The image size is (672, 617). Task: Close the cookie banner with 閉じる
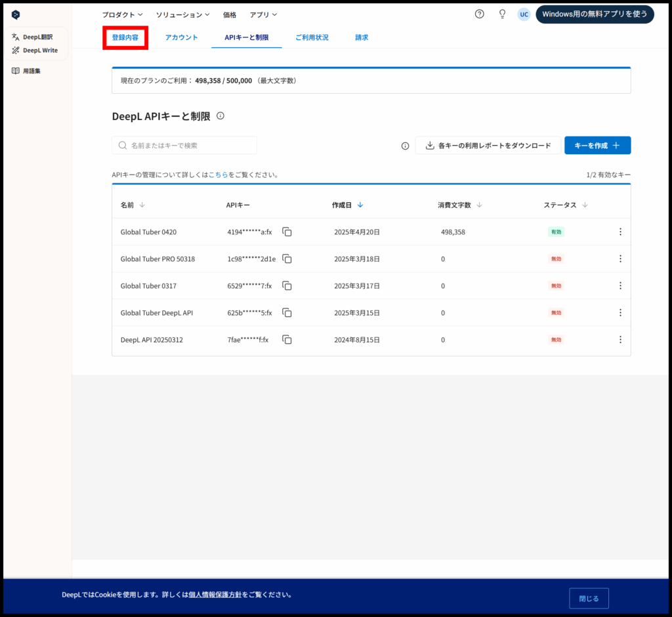click(x=589, y=598)
